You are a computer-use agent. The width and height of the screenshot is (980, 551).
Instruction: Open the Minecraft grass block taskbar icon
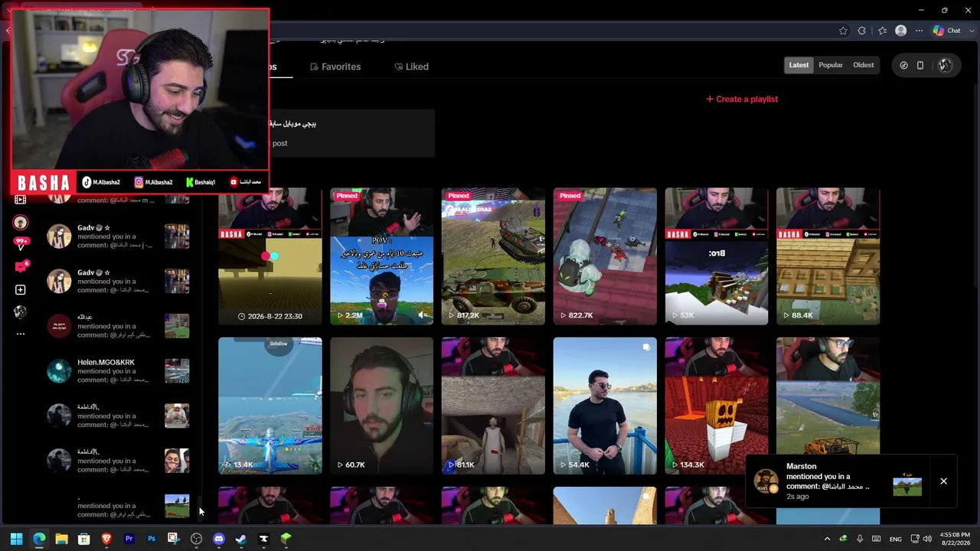coord(286,539)
